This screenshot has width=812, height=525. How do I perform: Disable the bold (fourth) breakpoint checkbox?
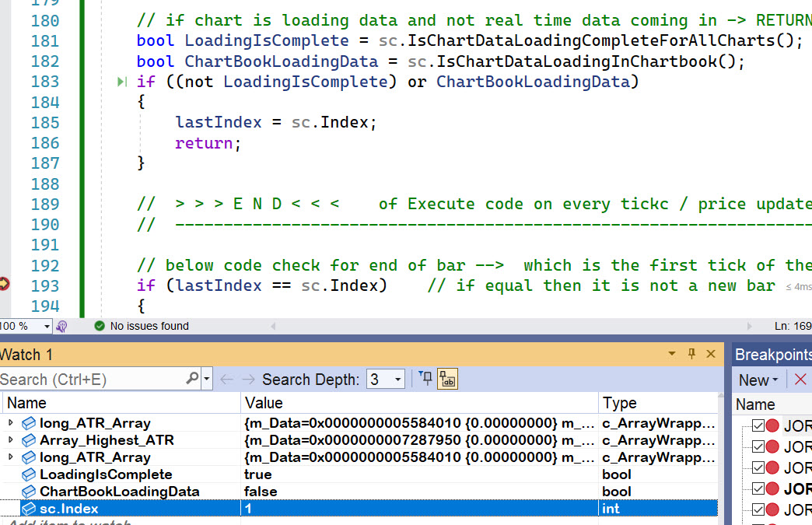point(758,489)
